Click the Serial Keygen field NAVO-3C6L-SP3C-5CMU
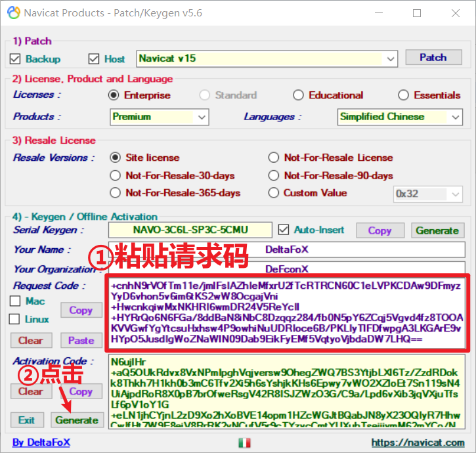The image size is (476, 453). (190, 230)
